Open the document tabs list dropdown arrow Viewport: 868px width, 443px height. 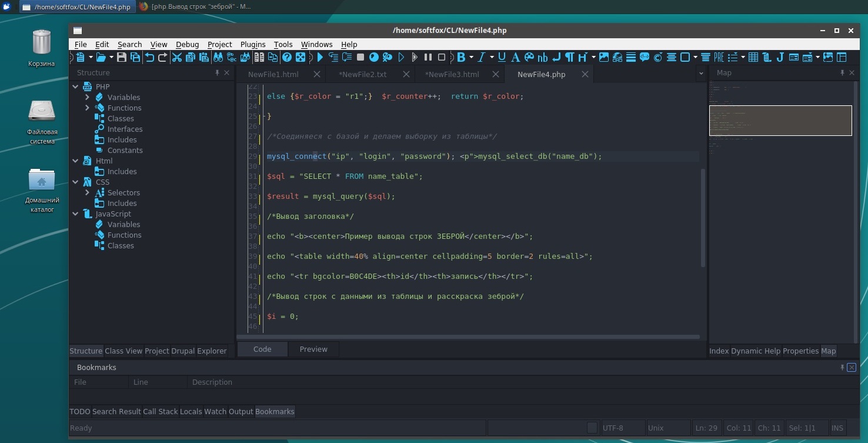pyautogui.click(x=700, y=74)
